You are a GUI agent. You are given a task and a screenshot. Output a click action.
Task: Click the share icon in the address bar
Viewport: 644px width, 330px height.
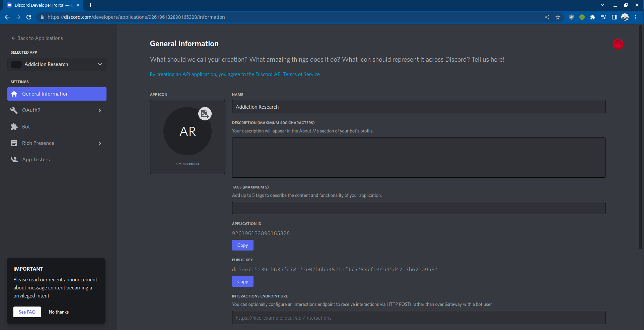(x=547, y=17)
